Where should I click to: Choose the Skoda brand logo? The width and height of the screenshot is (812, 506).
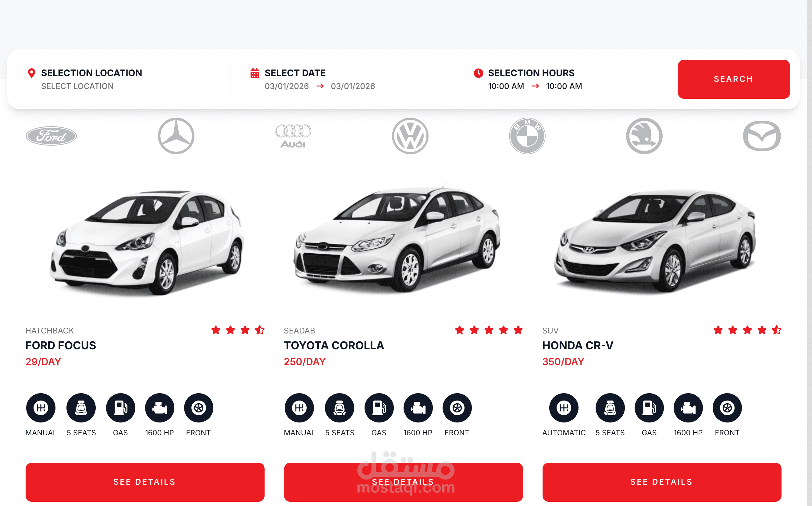coord(644,136)
